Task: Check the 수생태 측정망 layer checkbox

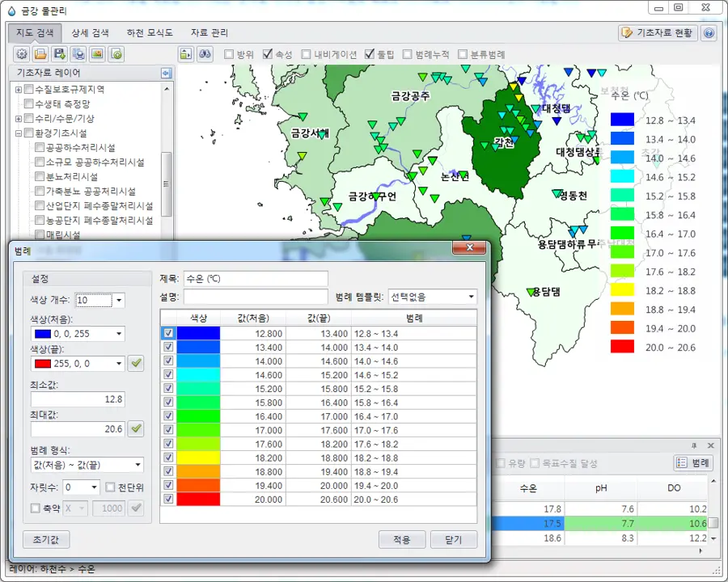Action: tap(29, 103)
